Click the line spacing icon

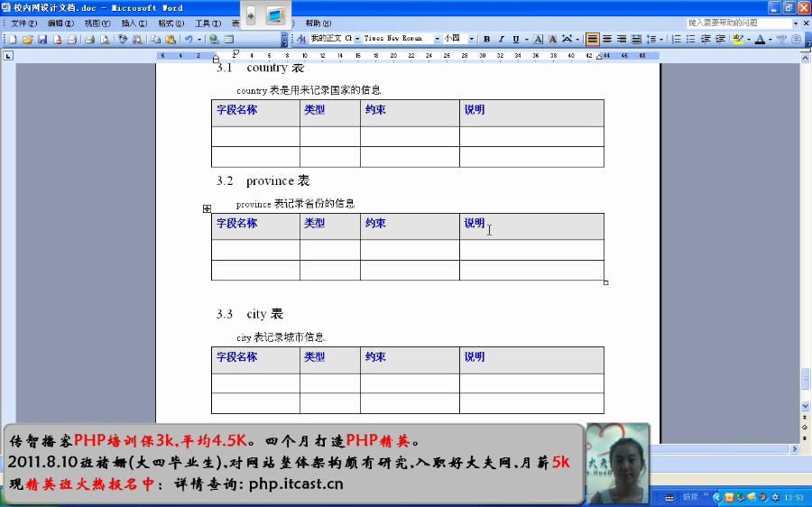(x=651, y=39)
